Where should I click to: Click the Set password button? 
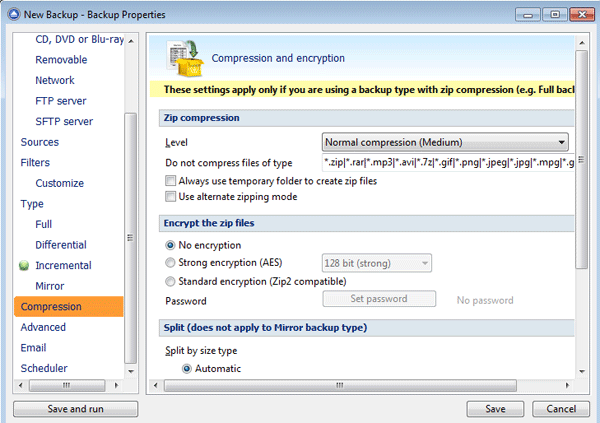tap(379, 299)
